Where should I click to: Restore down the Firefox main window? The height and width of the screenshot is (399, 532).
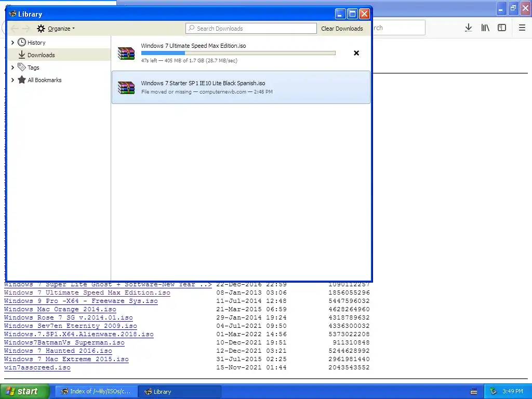point(513,8)
